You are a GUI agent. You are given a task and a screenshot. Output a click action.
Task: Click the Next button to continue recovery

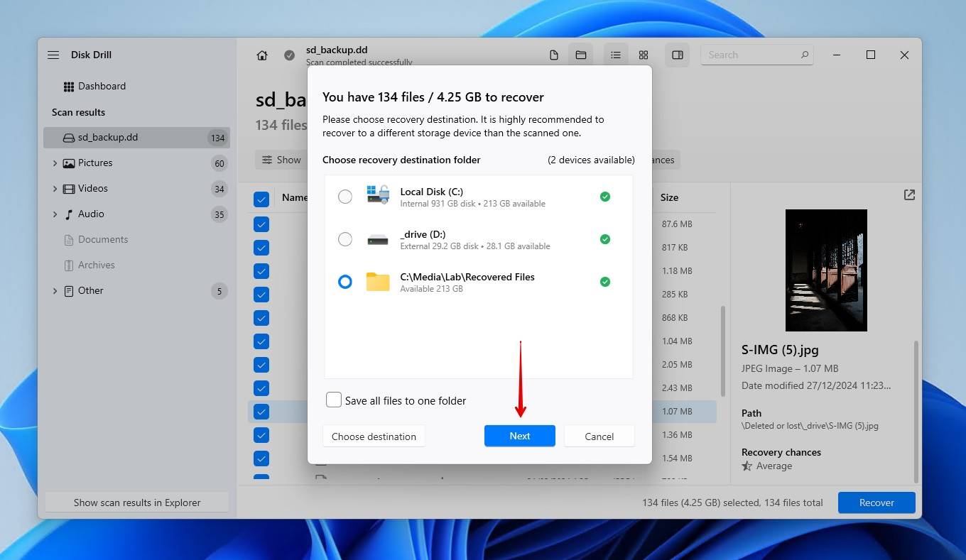519,436
